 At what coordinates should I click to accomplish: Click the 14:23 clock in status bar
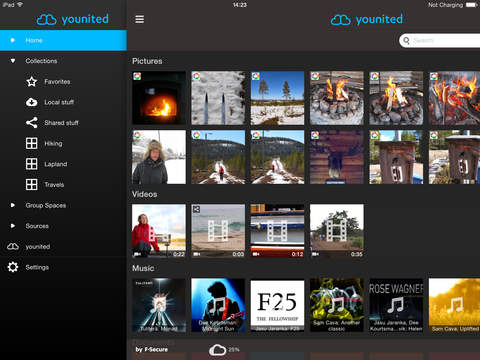coord(240,5)
